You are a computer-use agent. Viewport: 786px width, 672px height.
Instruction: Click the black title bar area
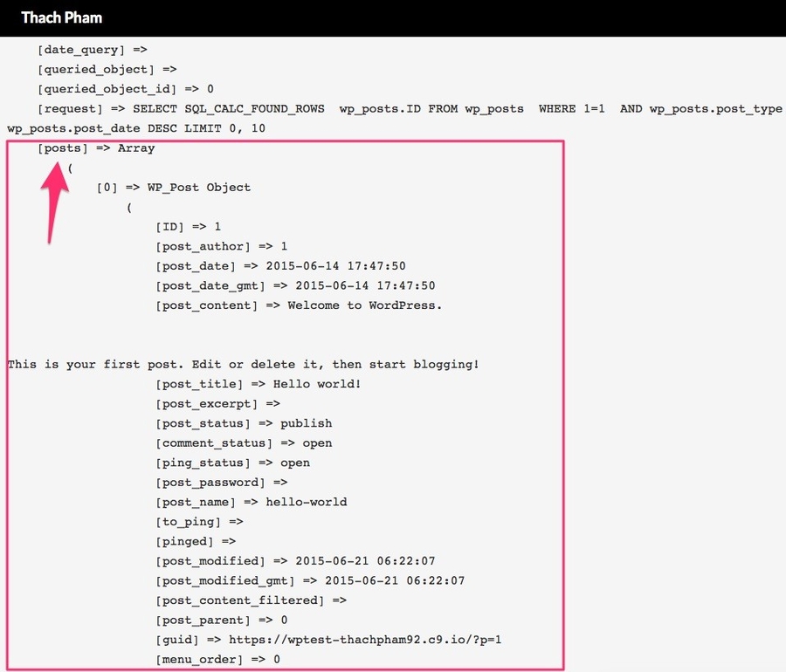pyautogui.click(x=393, y=17)
